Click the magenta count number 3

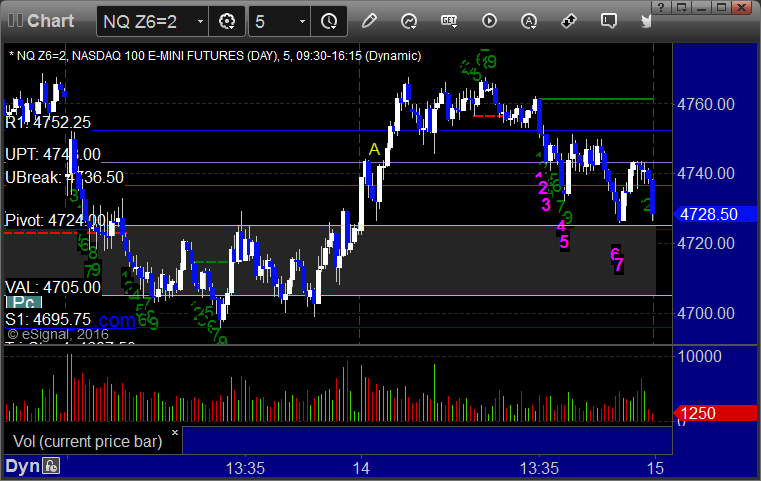click(546, 205)
